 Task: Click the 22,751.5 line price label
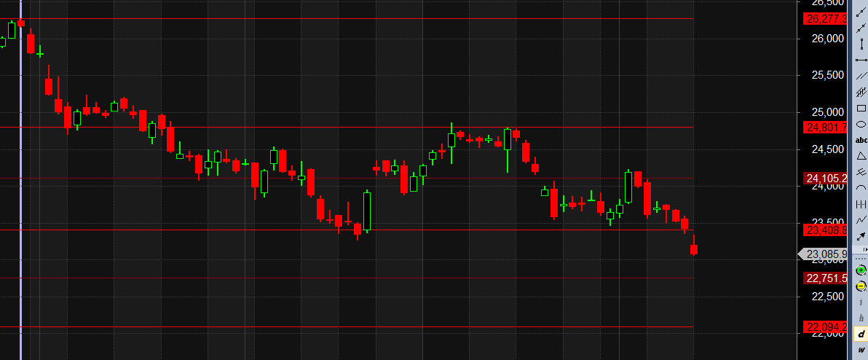(825, 278)
